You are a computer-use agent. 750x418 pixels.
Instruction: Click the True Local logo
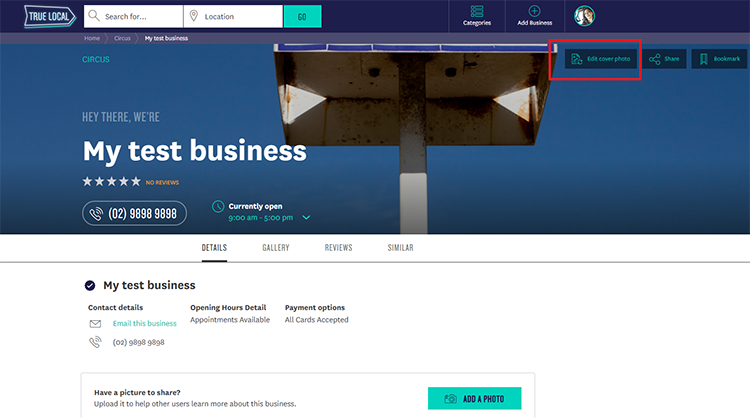50,17
